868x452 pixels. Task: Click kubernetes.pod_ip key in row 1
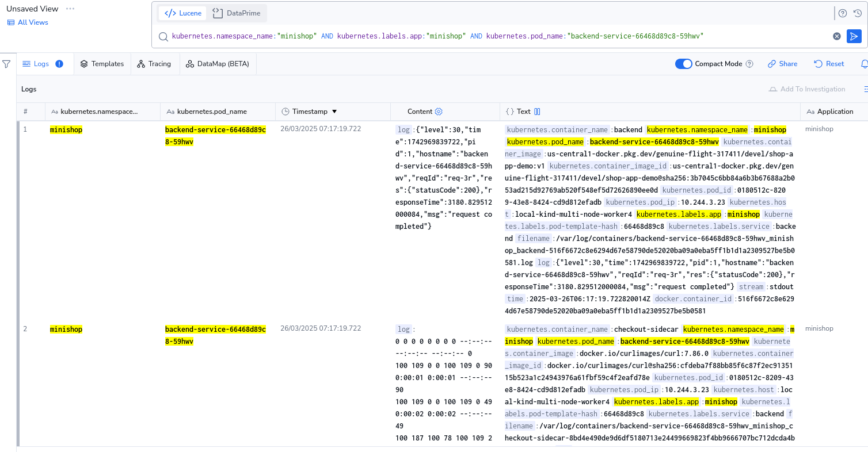(639, 202)
